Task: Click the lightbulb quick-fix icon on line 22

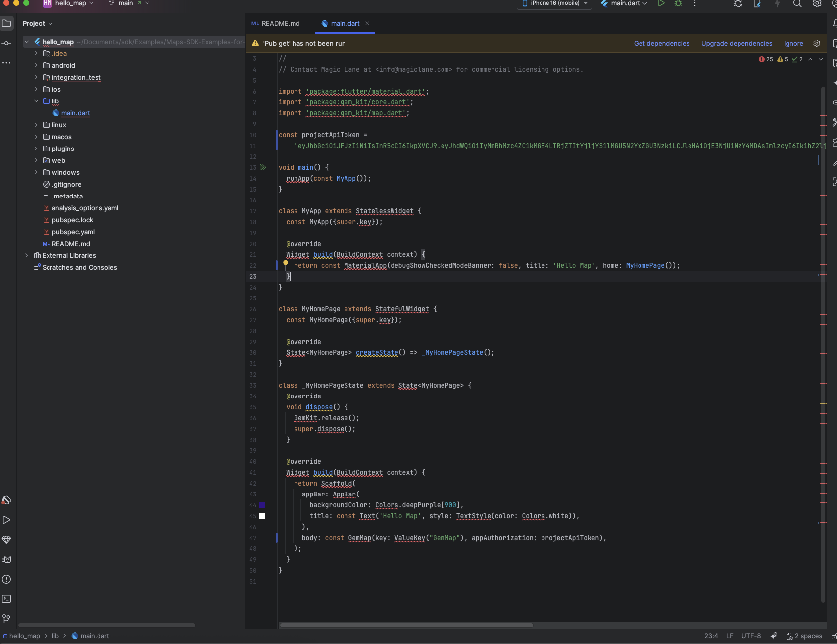Action: pyautogui.click(x=286, y=264)
